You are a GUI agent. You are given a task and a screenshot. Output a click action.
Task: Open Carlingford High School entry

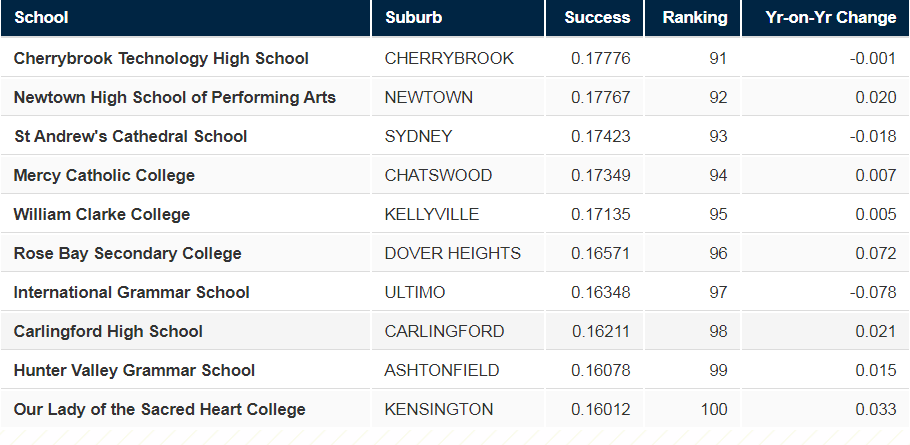pos(108,331)
